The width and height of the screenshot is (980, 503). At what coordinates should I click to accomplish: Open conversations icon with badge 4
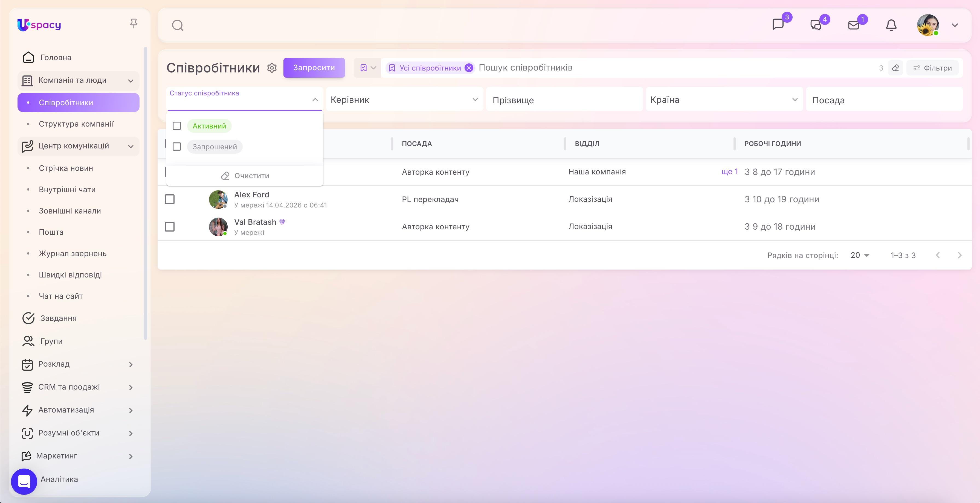[x=816, y=25]
